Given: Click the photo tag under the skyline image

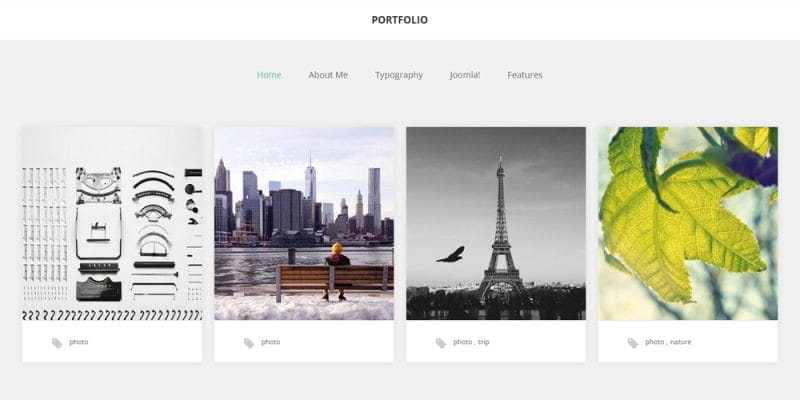Looking at the screenshot, I should pos(270,342).
